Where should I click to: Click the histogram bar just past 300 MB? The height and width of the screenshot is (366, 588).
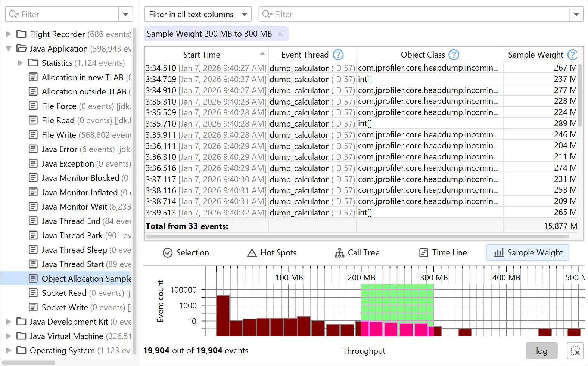(438, 332)
